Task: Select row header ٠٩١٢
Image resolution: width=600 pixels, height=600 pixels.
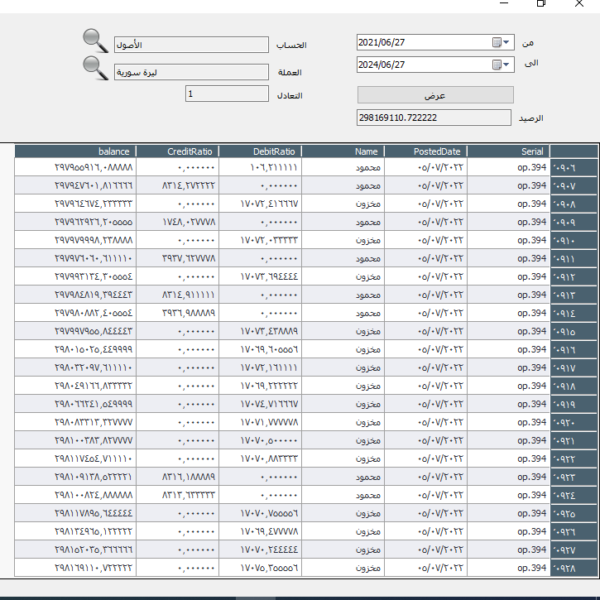Action: tap(574, 276)
